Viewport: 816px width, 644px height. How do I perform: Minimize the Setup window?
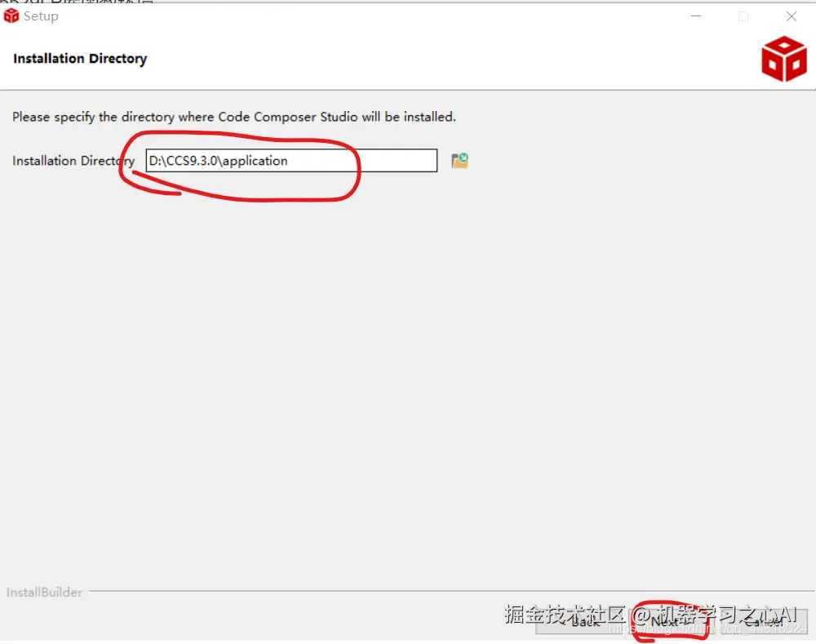tap(696, 16)
